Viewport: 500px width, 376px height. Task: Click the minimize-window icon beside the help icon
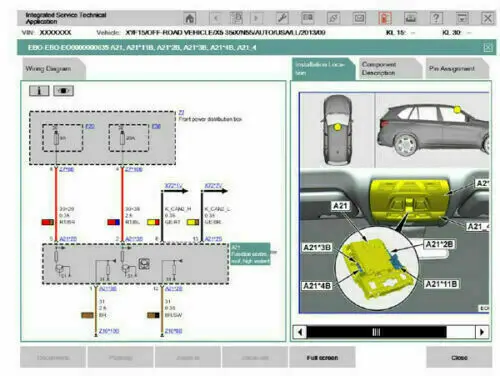462,18
